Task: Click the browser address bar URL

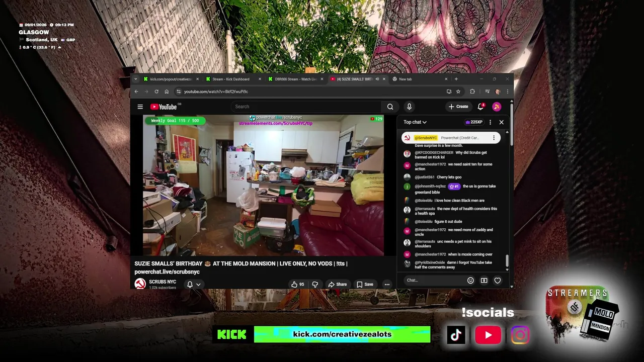Action: (216, 92)
